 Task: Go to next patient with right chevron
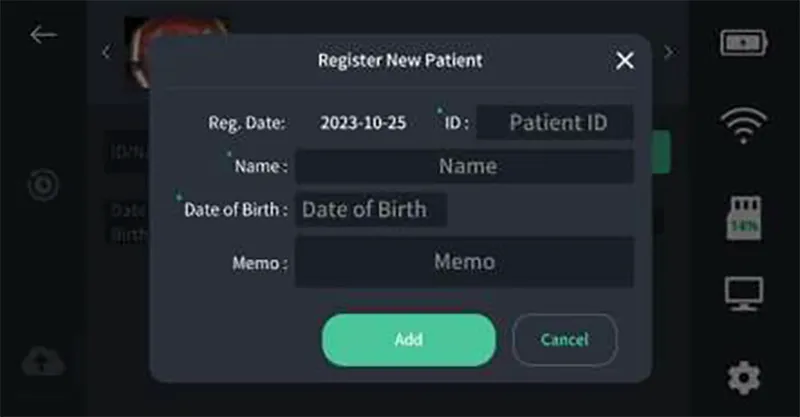[x=669, y=53]
